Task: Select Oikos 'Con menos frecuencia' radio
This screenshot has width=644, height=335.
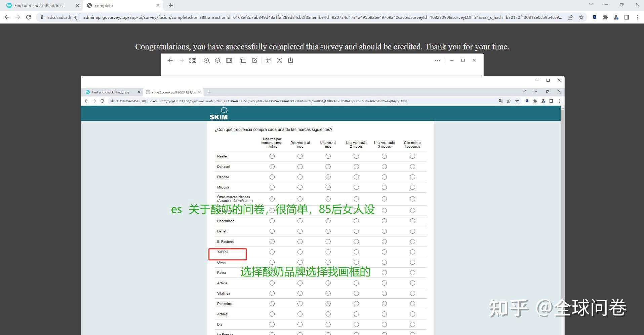Action: pyautogui.click(x=412, y=262)
